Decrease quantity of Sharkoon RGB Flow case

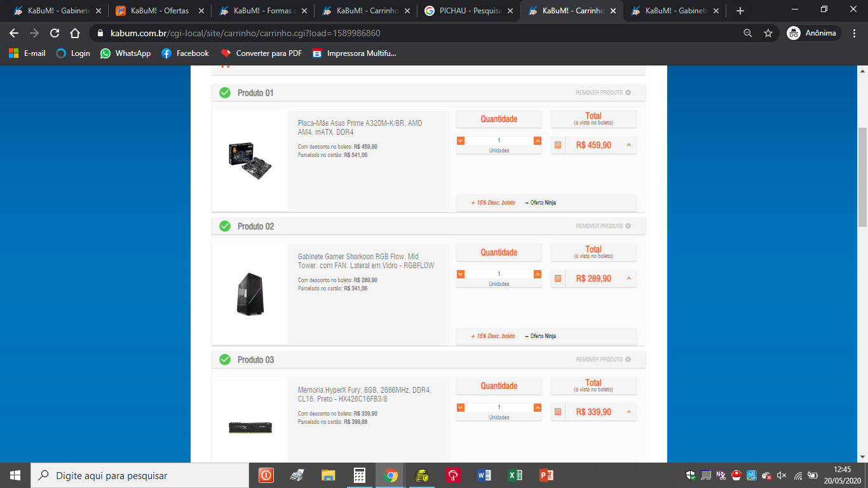[x=461, y=274]
